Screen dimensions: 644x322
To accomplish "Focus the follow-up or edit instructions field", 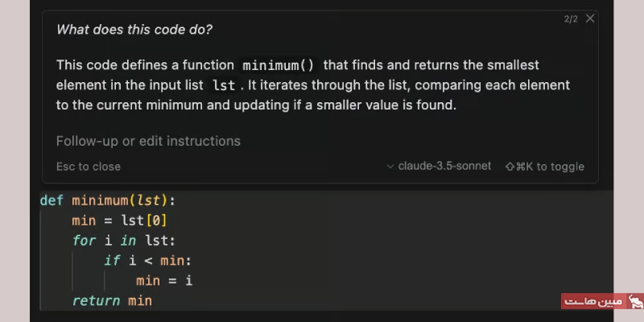I will pyautogui.click(x=320, y=141).
